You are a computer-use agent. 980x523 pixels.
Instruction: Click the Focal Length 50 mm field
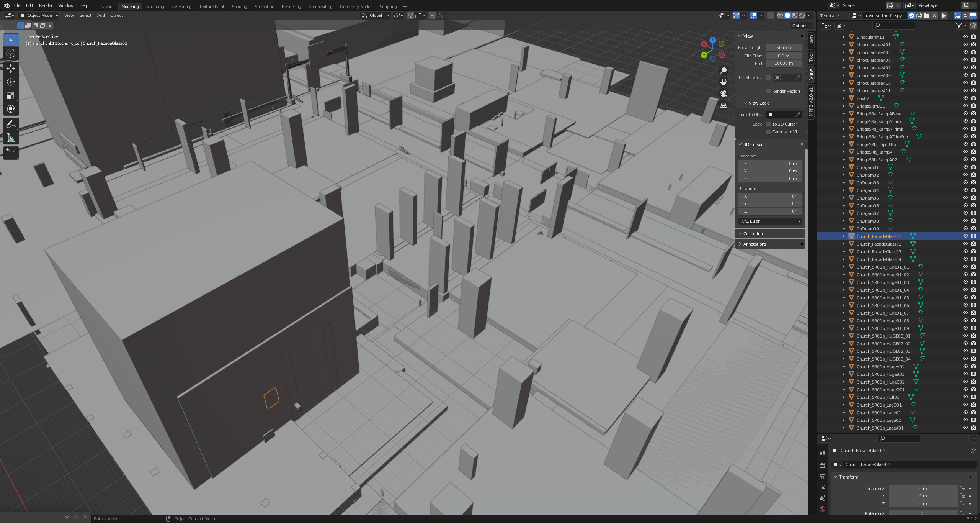click(x=784, y=48)
